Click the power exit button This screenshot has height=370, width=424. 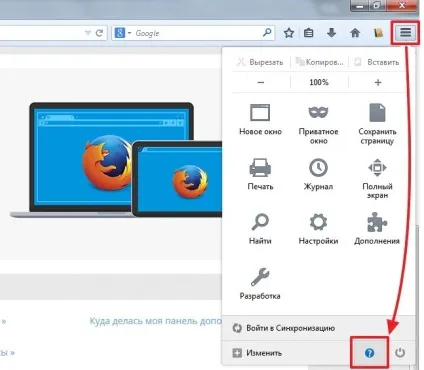[400, 353]
